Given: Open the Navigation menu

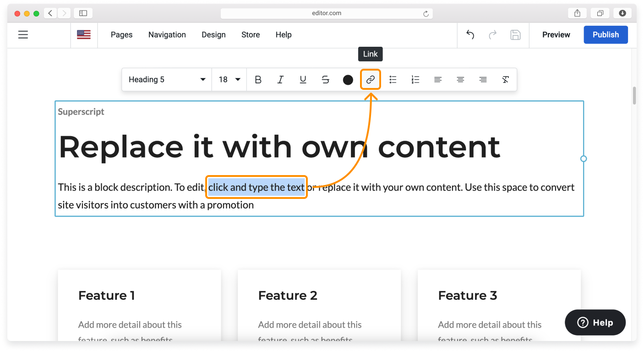Looking at the screenshot, I should (167, 35).
